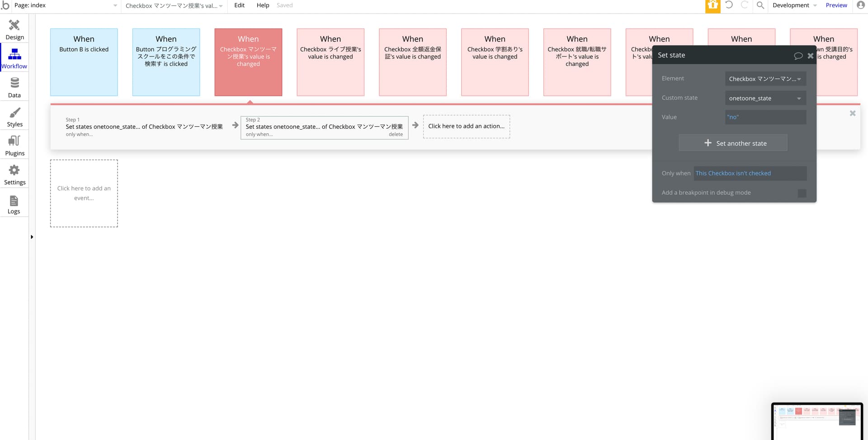
Task: Open the Custom state onetoone_state dropdown
Action: 765,98
